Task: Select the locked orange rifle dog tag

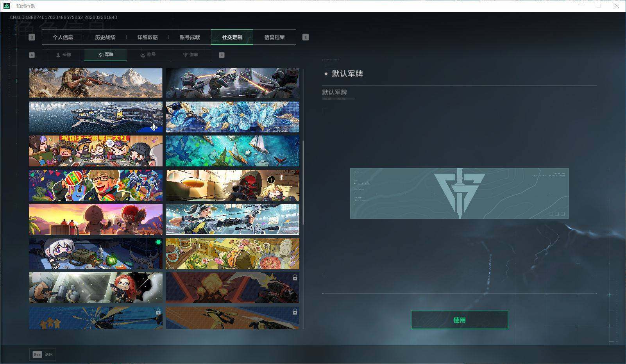Action: (x=233, y=318)
